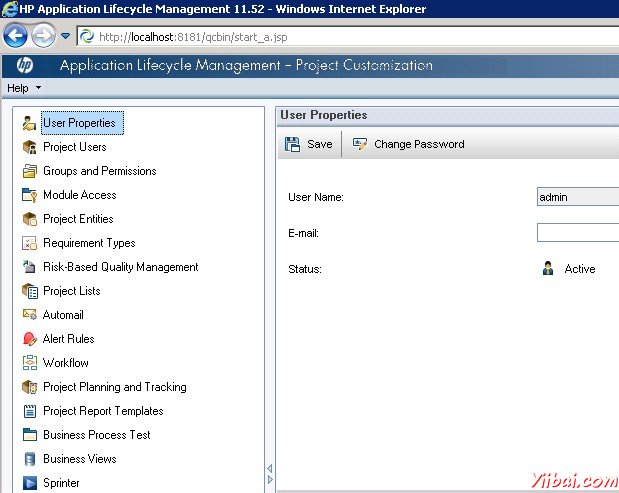Image resolution: width=619 pixels, height=493 pixels.
Task: Click the Workflow icon in sidebar
Action: click(x=29, y=363)
